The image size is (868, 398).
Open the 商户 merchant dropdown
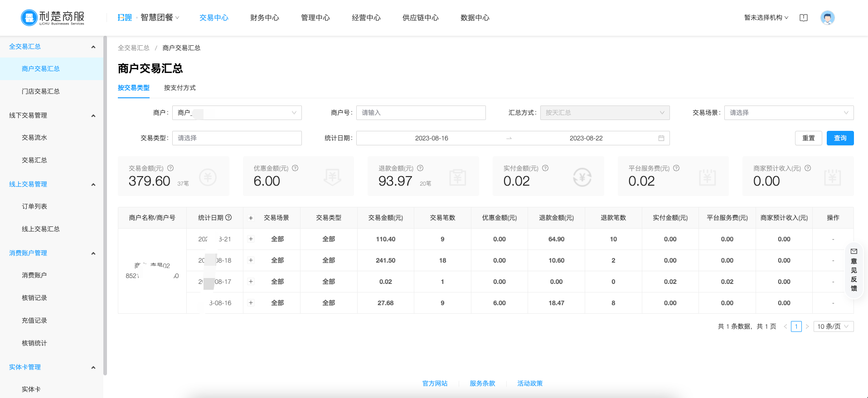pyautogui.click(x=237, y=113)
